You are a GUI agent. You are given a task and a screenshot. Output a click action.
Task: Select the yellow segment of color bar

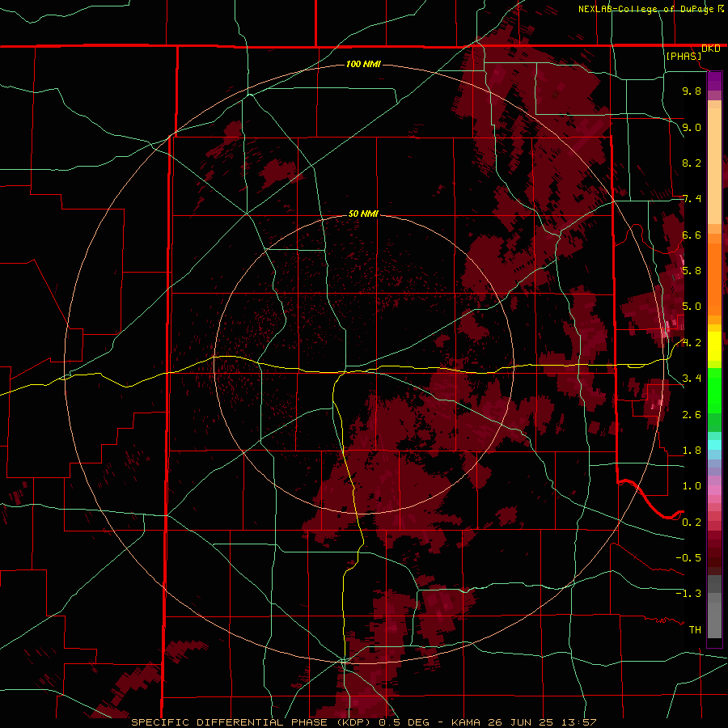(714, 346)
